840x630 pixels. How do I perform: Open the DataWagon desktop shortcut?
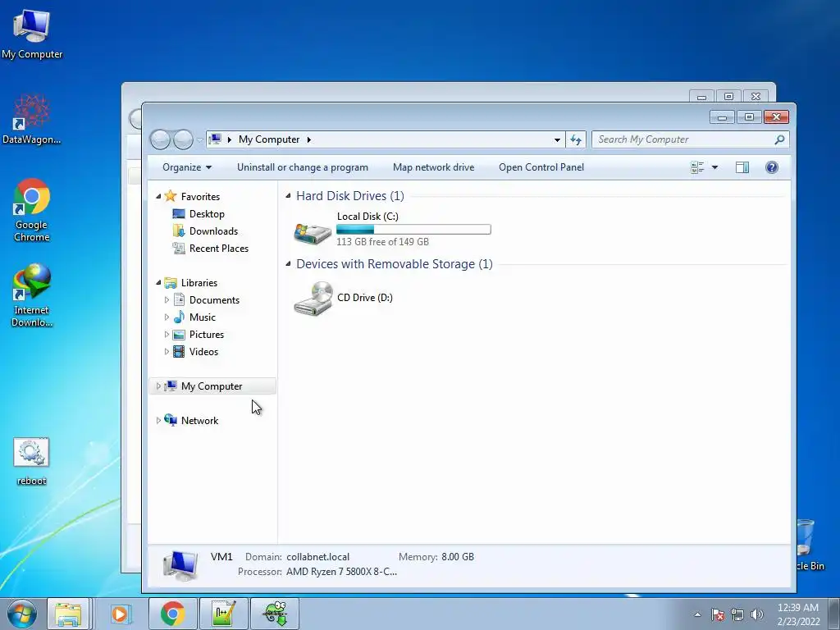point(32,119)
